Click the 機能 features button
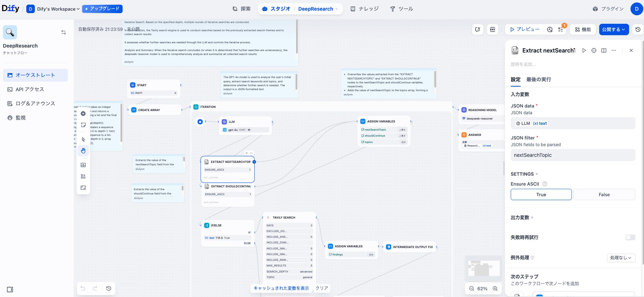This screenshot has height=297, width=644. [x=583, y=29]
